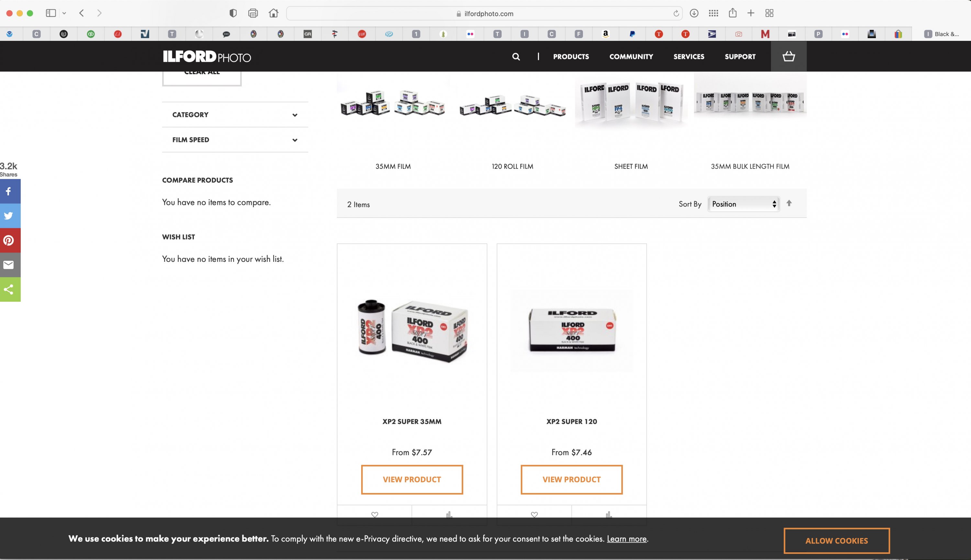Open the QuickBooks green pinned tab
The image size is (971, 560).
coord(91,34)
